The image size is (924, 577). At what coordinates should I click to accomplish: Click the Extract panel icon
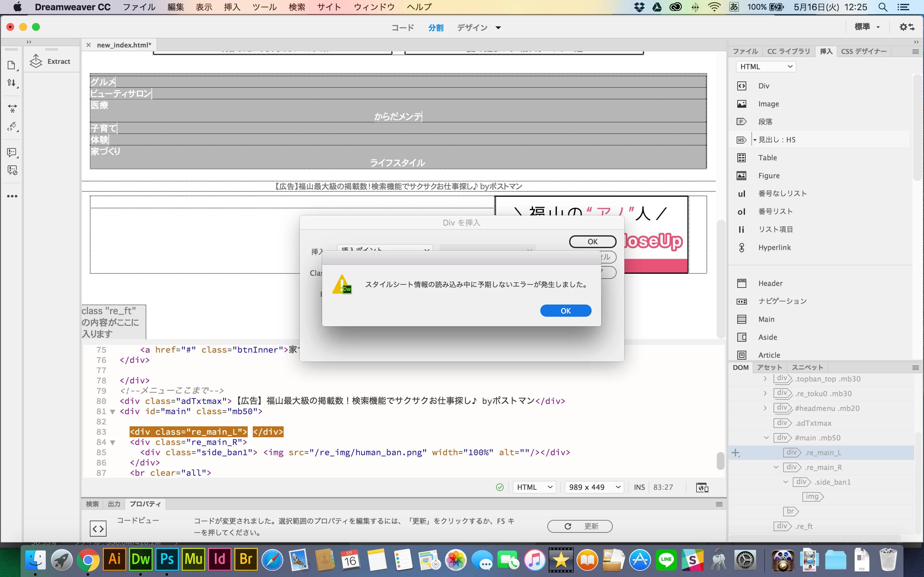(x=36, y=61)
